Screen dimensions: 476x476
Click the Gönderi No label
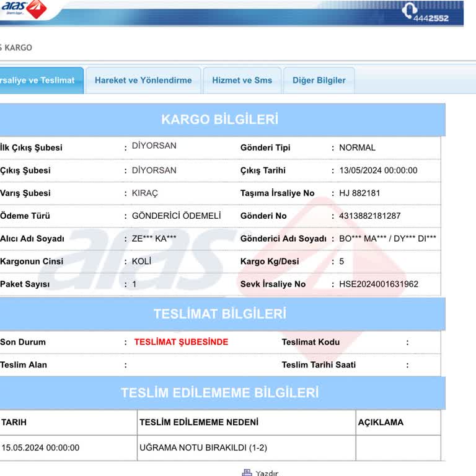coord(263,216)
